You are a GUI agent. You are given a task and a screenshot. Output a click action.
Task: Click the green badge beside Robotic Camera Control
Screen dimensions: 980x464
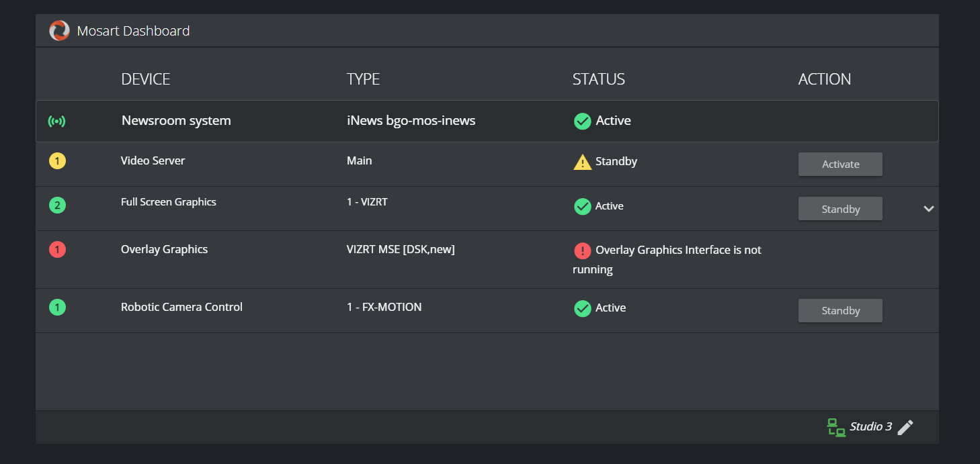coord(58,308)
